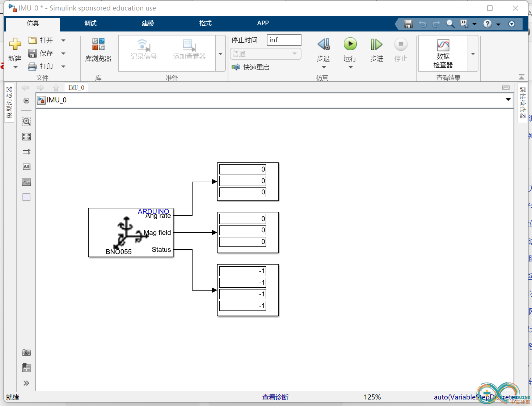Screen dimensions: 532x406
Task: Expand the 打印 dropdown arrow
Action: click(63, 67)
